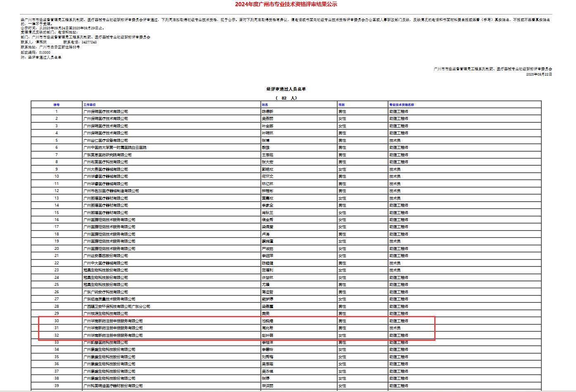Select serial number 31 in highlighted rows
Image resolution: width=576 pixels, height=392 pixels.
pos(57,328)
